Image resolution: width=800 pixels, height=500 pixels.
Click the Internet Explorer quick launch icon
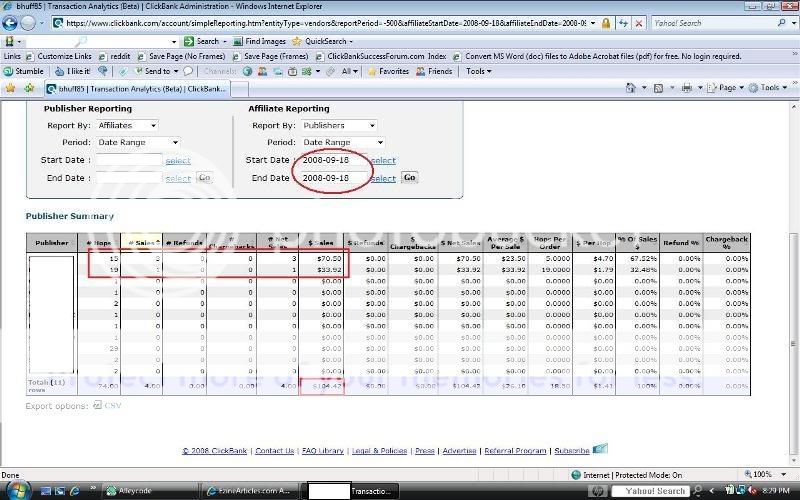pyautogui.click(x=75, y=491)
